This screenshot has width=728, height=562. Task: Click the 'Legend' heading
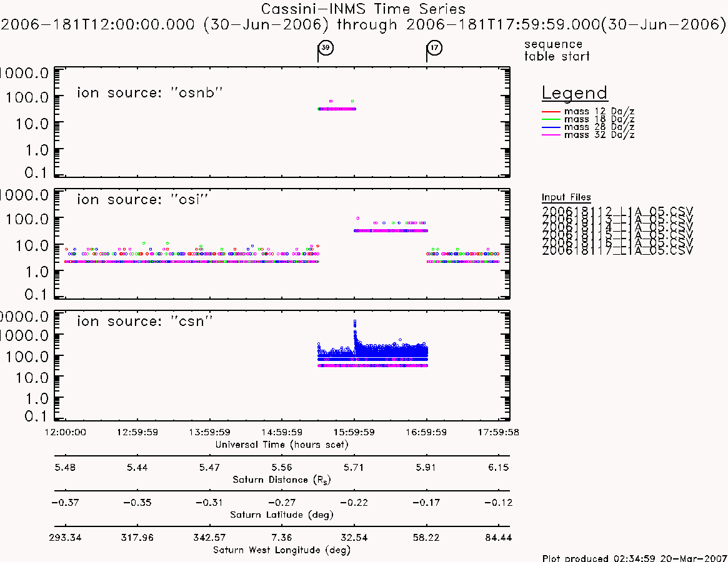[574, 93]
